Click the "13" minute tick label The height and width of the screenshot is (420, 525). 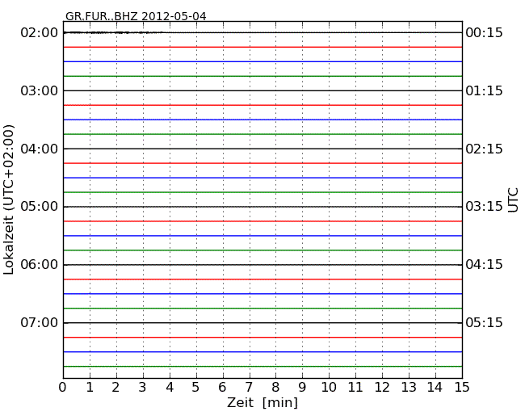click(409, 387)
